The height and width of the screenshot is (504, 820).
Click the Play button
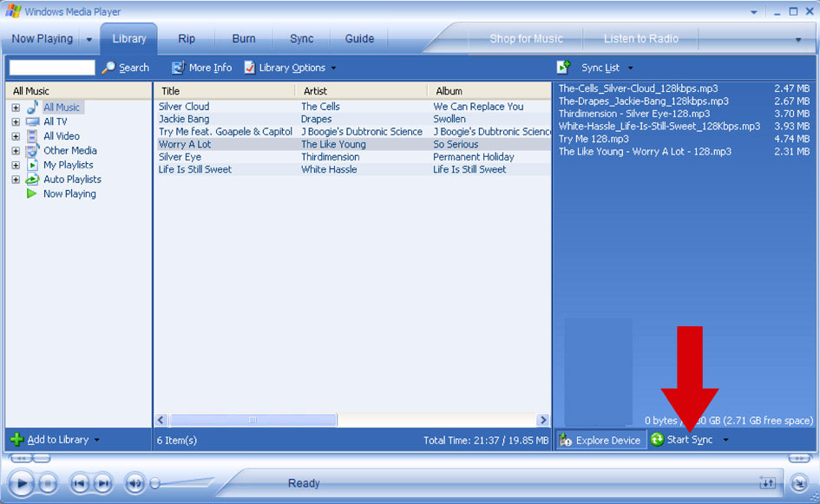(22, 483)
